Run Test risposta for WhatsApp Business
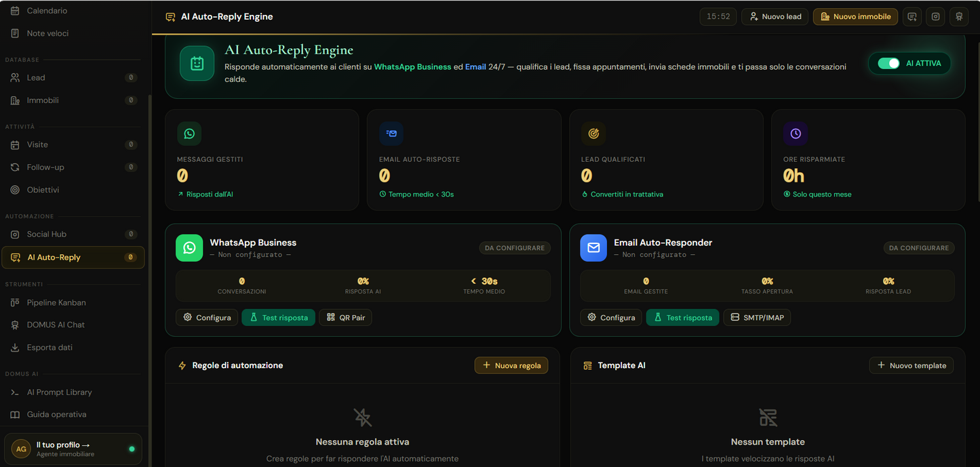Screen dimensions: 980x467 [x=278, y=317]
